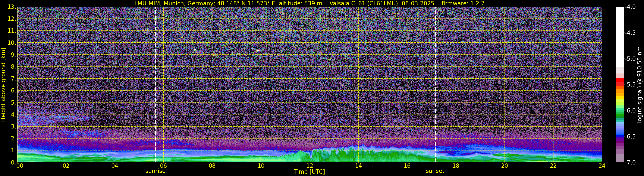Click the 'log(rc-signal) @ 910.55 nm' colorbar label
644x176 pixels.
point(640,85)
